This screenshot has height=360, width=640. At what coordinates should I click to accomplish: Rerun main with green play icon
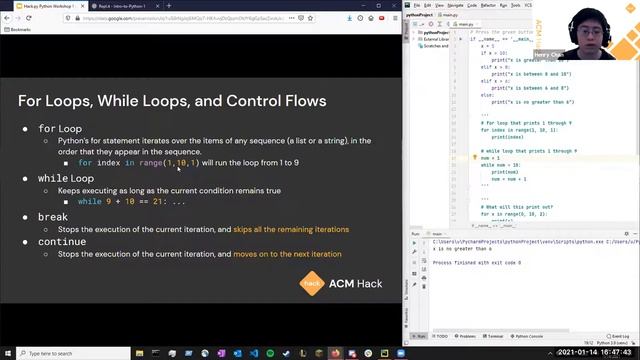414,243
